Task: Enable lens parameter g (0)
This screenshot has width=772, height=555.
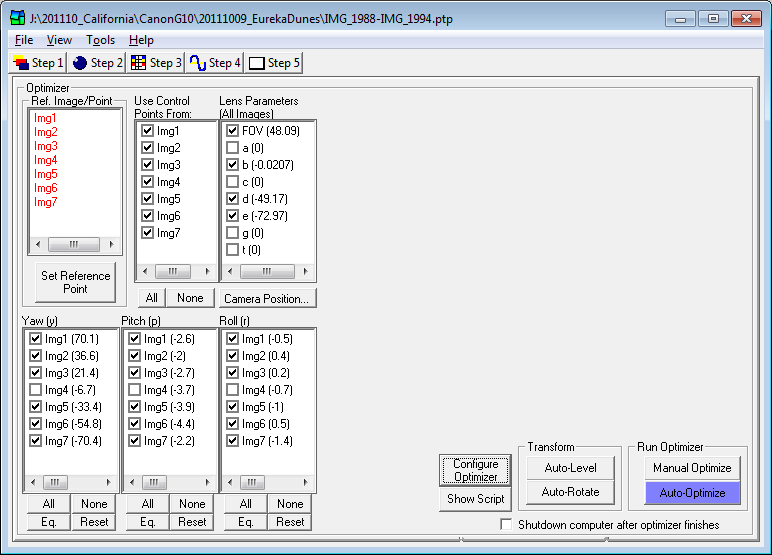Action: pos(232,233)
